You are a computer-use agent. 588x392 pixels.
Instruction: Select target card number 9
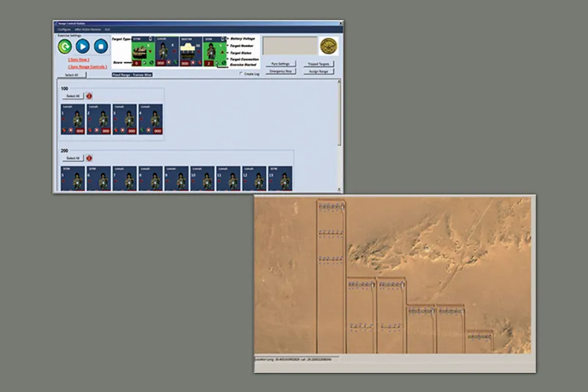176,179
